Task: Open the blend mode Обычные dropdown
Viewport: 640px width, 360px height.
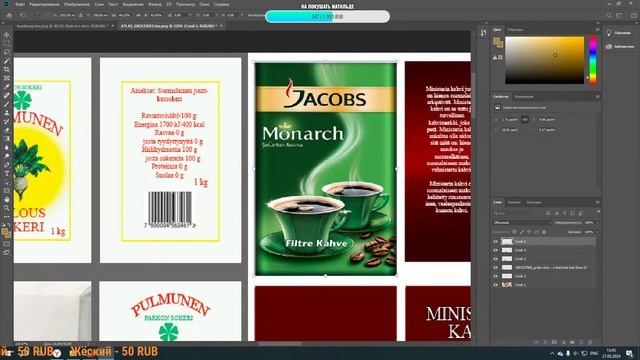Action: point(522,222)
